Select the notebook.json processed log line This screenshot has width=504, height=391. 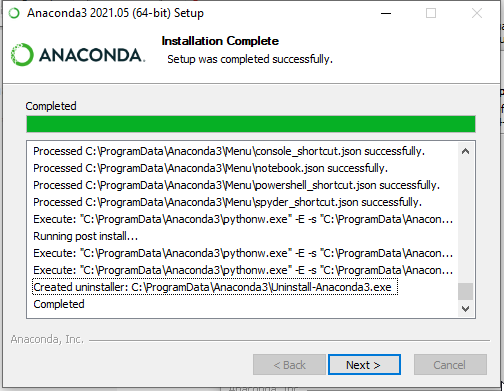tap(210, 168)
